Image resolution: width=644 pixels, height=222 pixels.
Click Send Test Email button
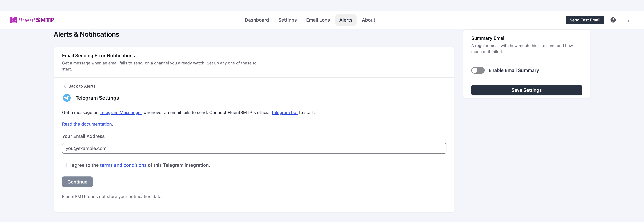(585, 20)
